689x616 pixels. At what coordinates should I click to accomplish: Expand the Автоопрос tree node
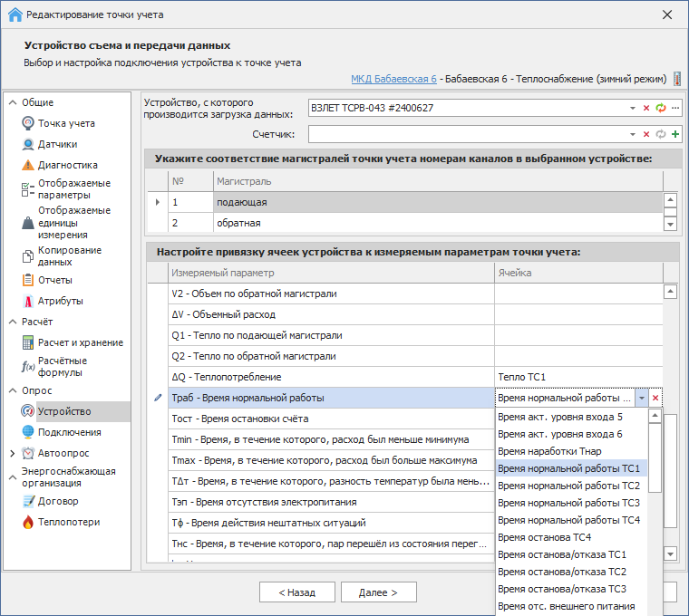12,453
